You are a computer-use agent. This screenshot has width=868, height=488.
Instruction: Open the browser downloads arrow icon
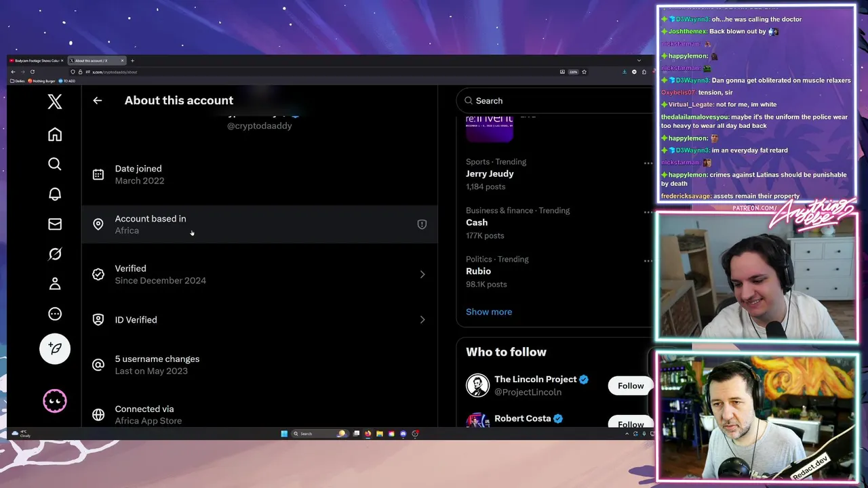(x=625, y=72)
